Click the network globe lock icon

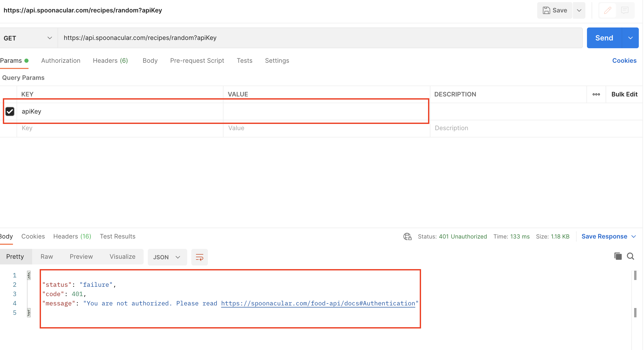407,236
